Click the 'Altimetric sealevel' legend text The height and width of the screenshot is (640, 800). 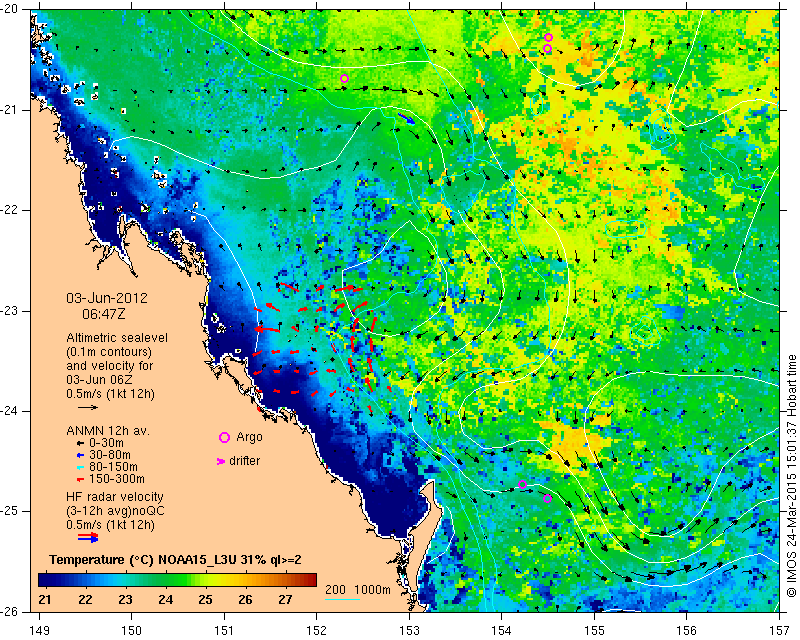pos(117,338)
